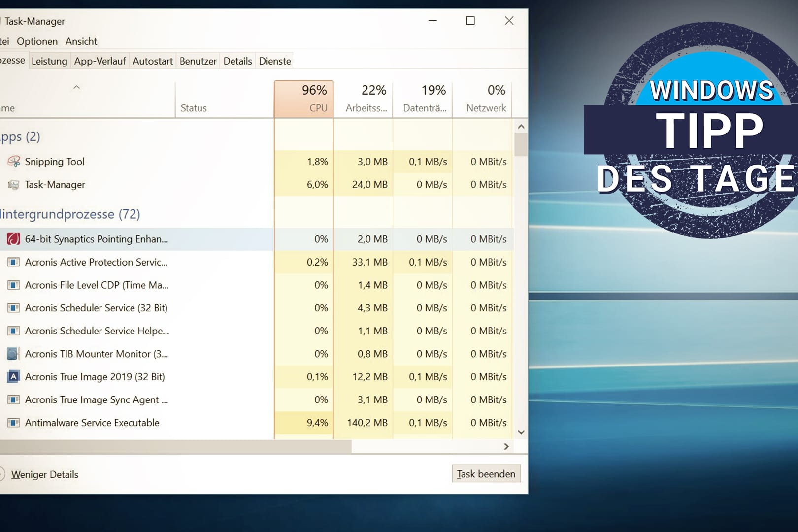Click Acronis True Image 2019 12,2 MB value
Image resolution: width=798 pixels, height=532 pixels.
click(x=370, y=377)
